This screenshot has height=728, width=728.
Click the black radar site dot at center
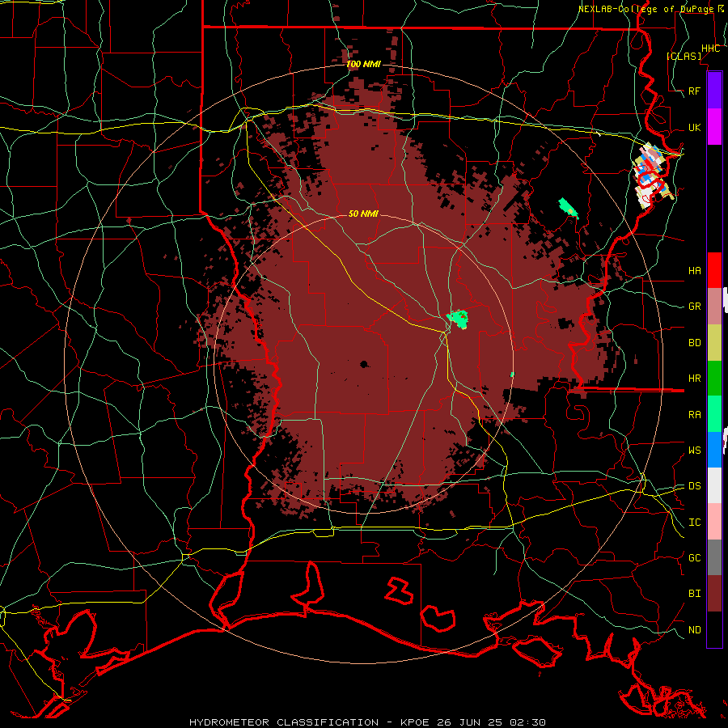(x=363, y=364)
